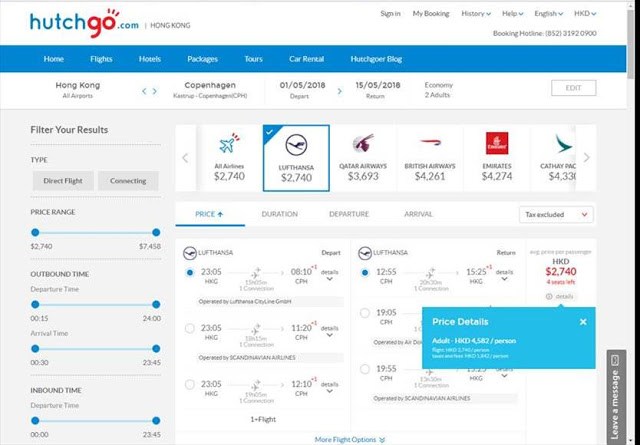The height and width of the screenshot is (445, 640).
Task: Choose the Emirates logo card
Action: coord(497,158)
